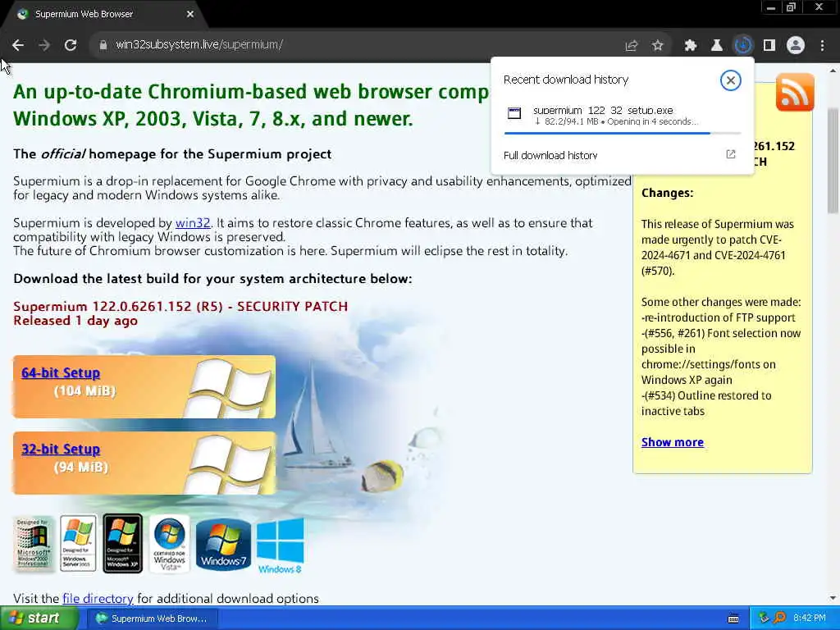Click the 8:42 PM clock

point(810,619)
